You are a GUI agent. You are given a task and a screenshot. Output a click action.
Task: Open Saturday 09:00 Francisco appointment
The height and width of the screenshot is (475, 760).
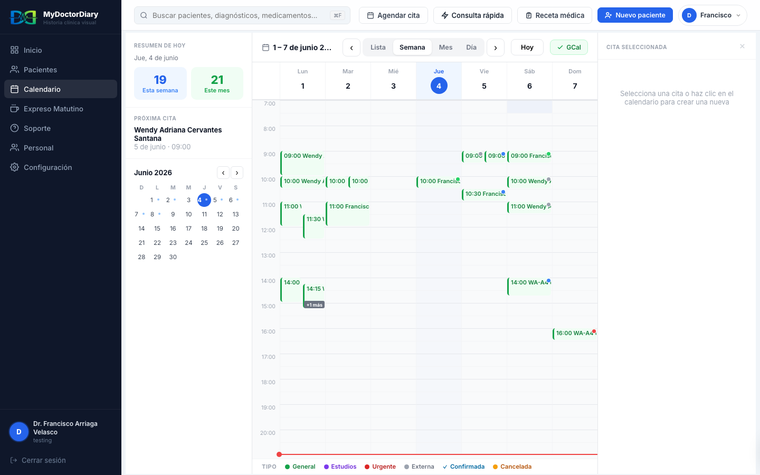529,156
